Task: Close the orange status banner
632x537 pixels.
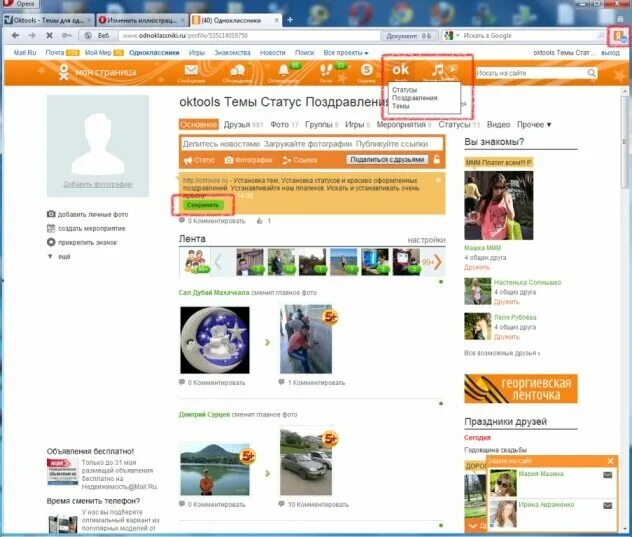Action: (438, 180)
